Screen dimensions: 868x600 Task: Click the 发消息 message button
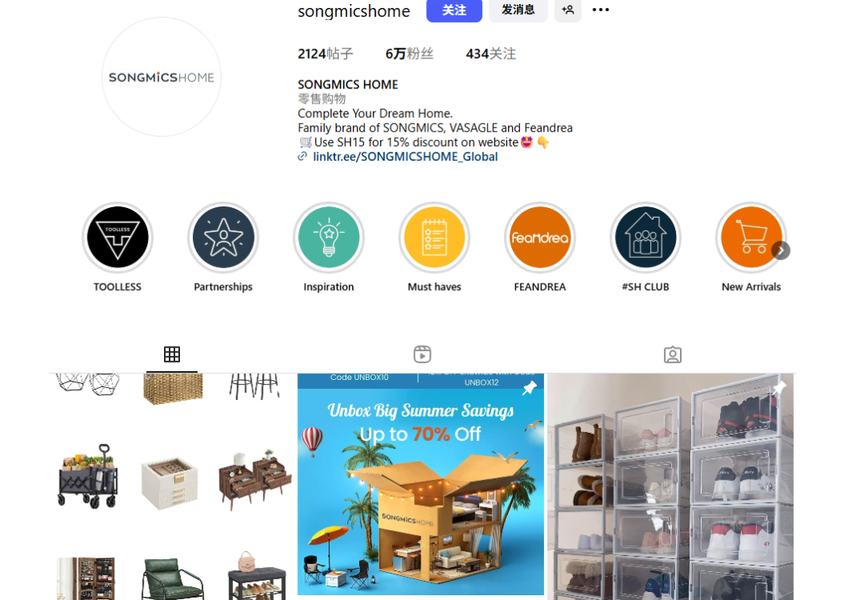(518, 10)
